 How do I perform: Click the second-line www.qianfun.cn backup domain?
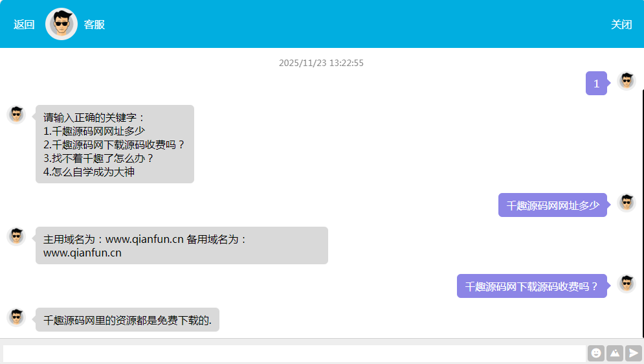(x=82, y=253)
